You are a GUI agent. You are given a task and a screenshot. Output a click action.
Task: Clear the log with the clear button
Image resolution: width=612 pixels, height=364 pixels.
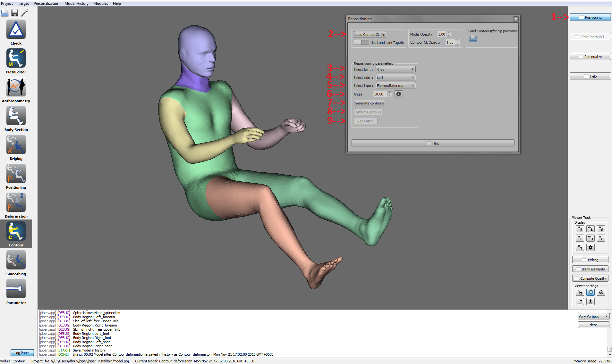[593, 325]
